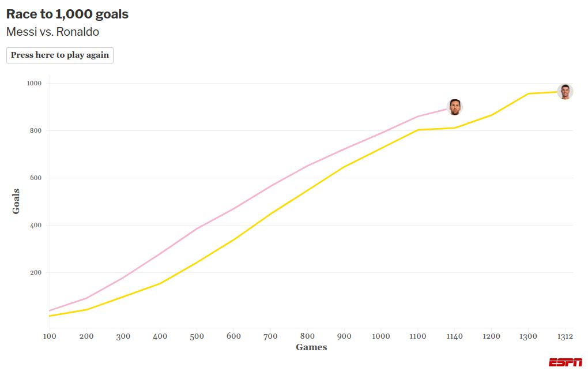588x375 pixels.
Task: Click the 'Race to 1,000 goals' title
Action: [67, 14]
